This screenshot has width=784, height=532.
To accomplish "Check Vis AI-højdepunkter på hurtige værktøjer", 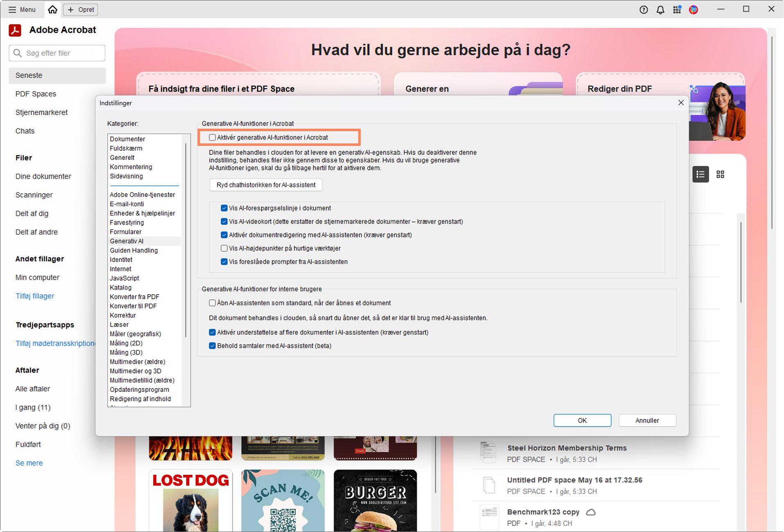I will pos(224,248).
